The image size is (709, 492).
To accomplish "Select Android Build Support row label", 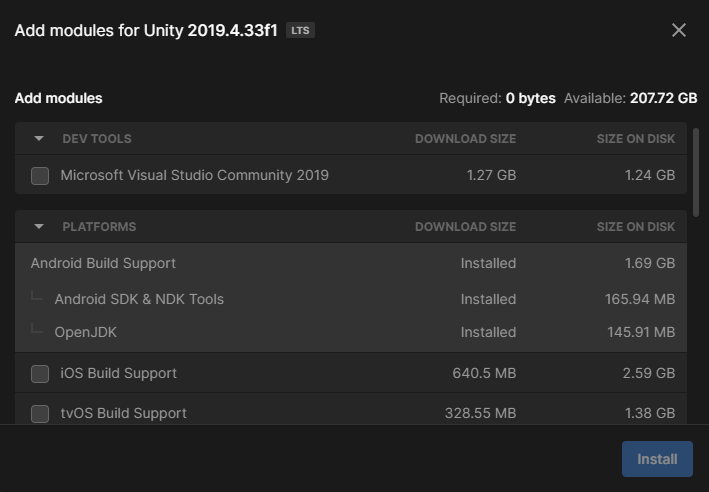I will pos(103,263).
